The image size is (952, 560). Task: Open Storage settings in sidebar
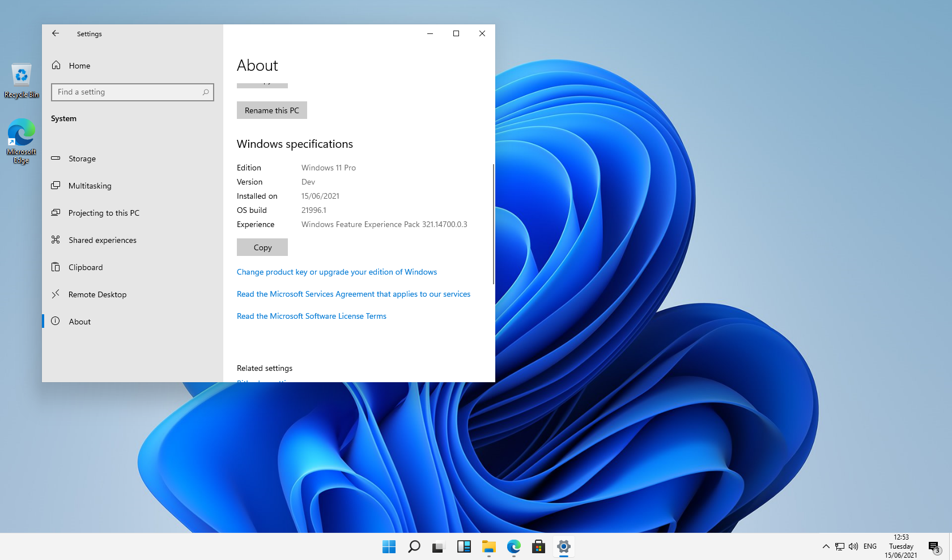click(82, 159)
